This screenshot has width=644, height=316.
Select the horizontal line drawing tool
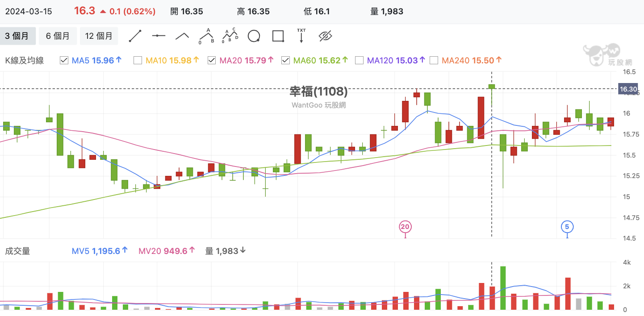pyautogui.click(x=159, y=36)
